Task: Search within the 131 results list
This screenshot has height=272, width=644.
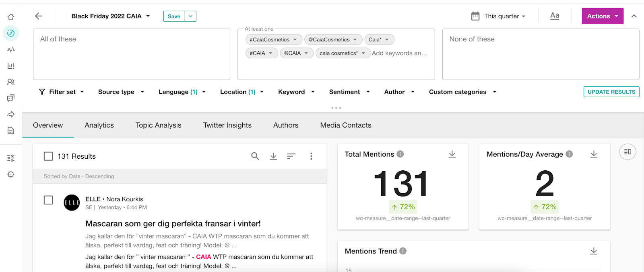Action: tap(255, 156)
